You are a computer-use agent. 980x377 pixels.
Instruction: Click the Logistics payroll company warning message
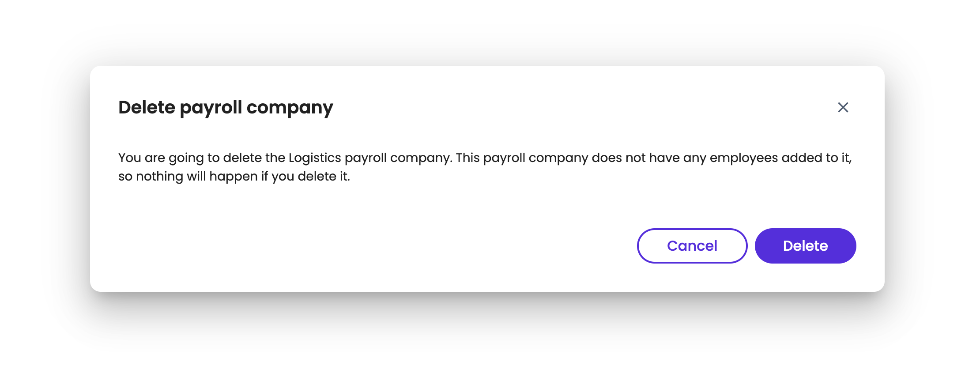[484, 166]
